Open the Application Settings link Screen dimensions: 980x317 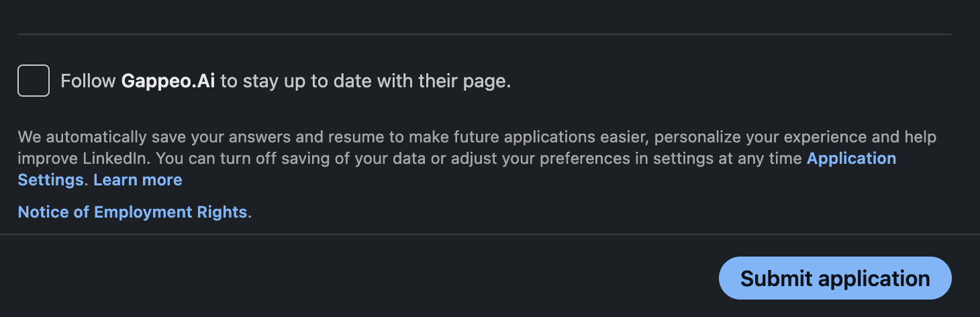(850, 158)
